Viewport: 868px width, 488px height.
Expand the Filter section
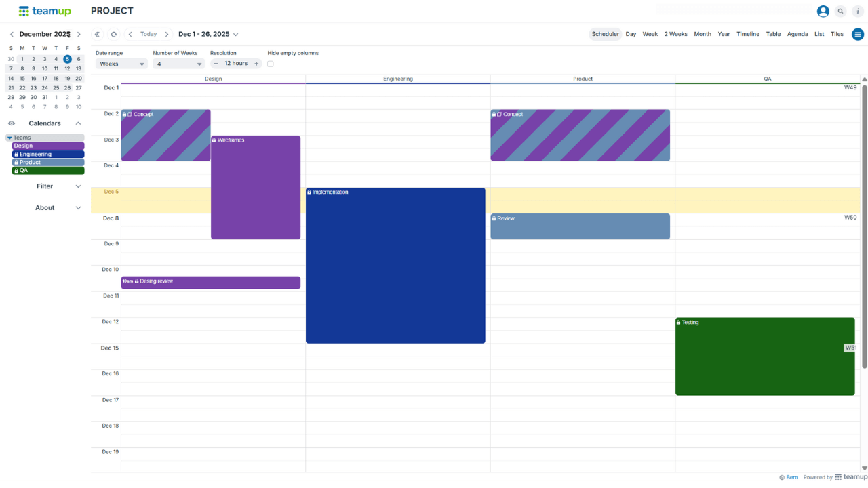45,186
